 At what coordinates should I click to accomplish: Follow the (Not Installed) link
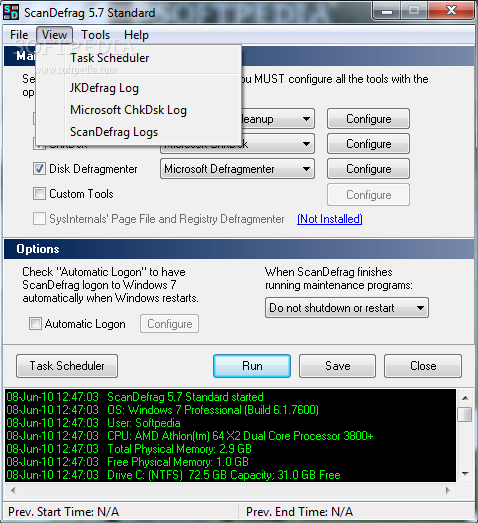tap(330, 219)
